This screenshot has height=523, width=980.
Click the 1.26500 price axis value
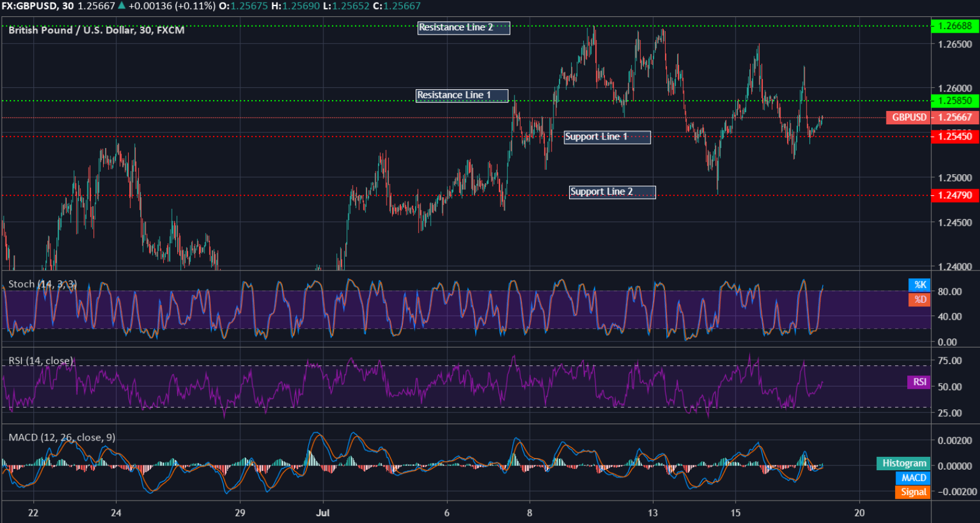coord(955,44)
